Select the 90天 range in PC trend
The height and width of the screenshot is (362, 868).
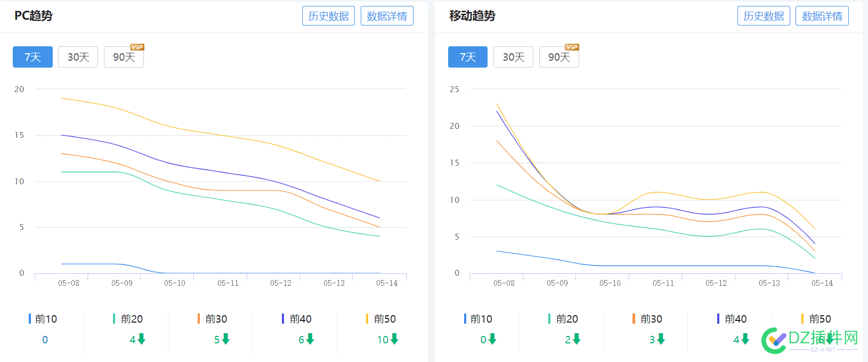(124, 57)
